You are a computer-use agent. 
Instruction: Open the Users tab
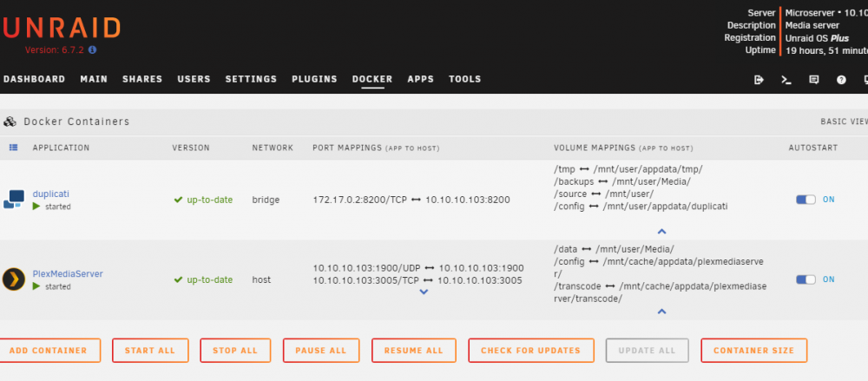[x=194, y=79]
